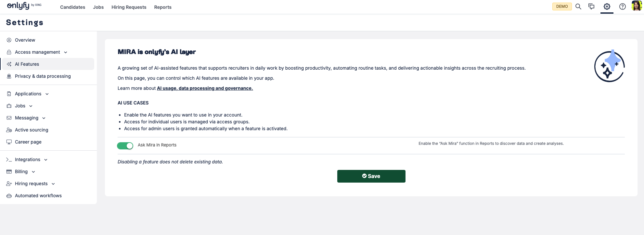Expand the Billing sidebar section
Image resolution: width=644 pixels, height=235 pixels.
tap(33, 172)
